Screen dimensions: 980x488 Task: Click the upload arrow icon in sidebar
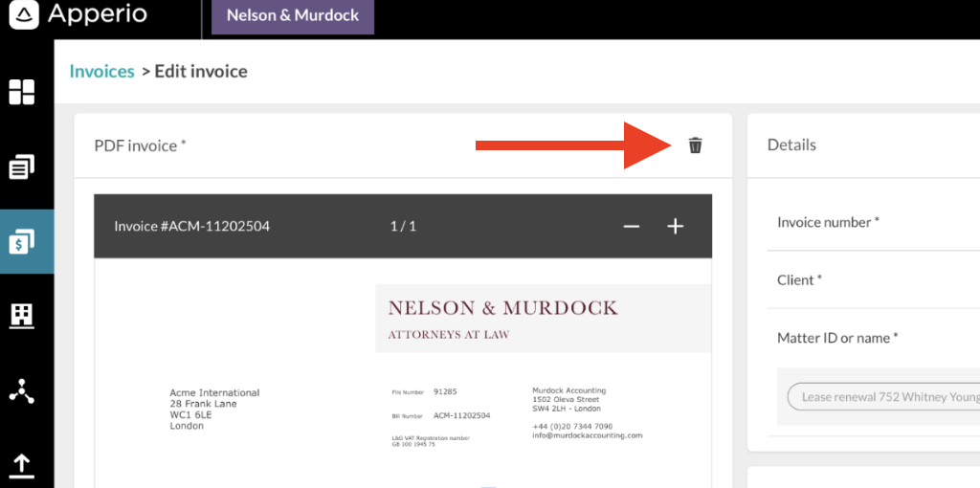22,465
